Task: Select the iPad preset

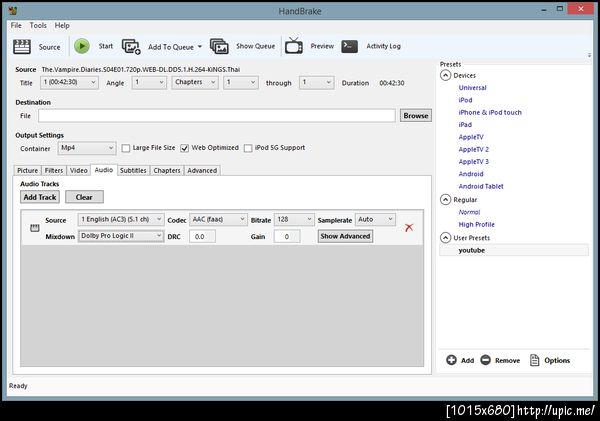Action: [x=465, y=124]
